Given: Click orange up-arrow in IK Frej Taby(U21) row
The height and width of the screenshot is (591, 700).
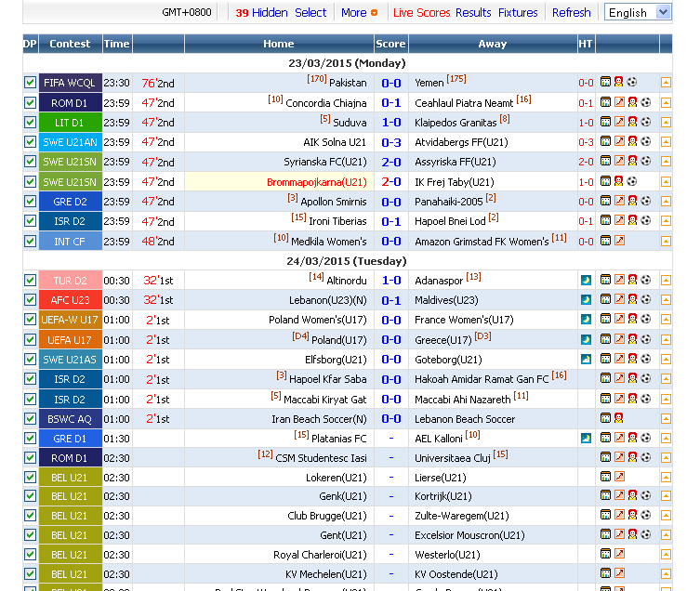Looking at the screenshot, I should (666, 182).
